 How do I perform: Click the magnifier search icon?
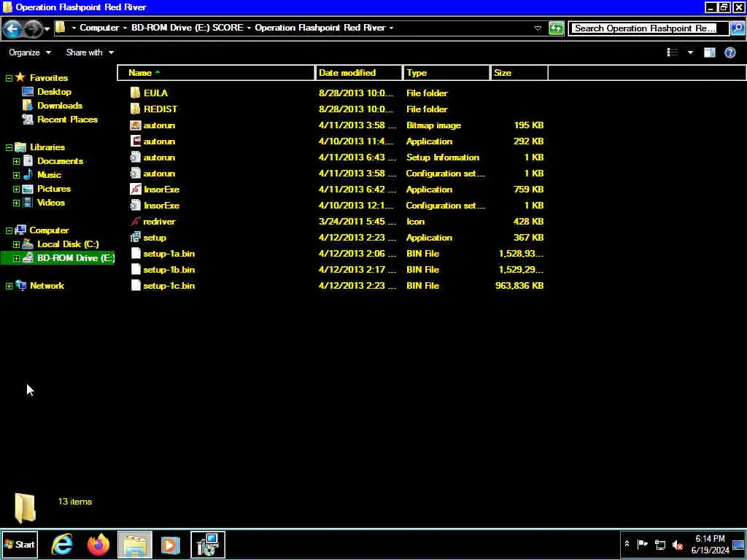pos(737,28)
